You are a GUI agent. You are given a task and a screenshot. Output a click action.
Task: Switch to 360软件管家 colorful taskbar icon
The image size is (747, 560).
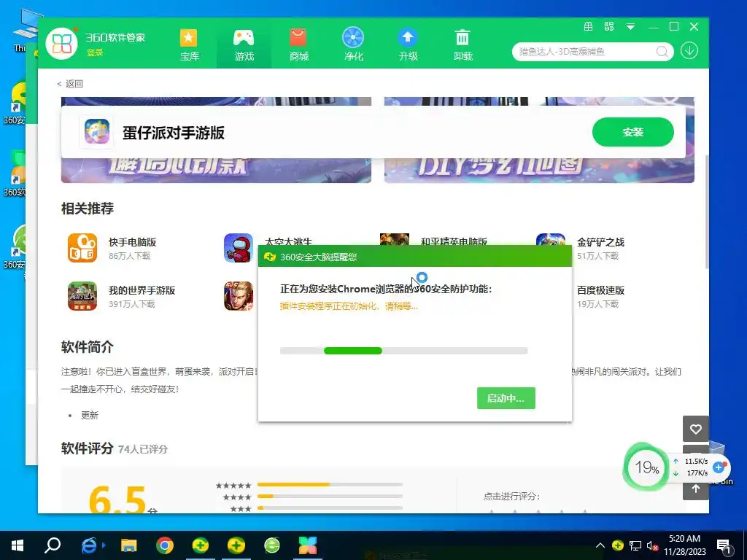pos(308,545)
